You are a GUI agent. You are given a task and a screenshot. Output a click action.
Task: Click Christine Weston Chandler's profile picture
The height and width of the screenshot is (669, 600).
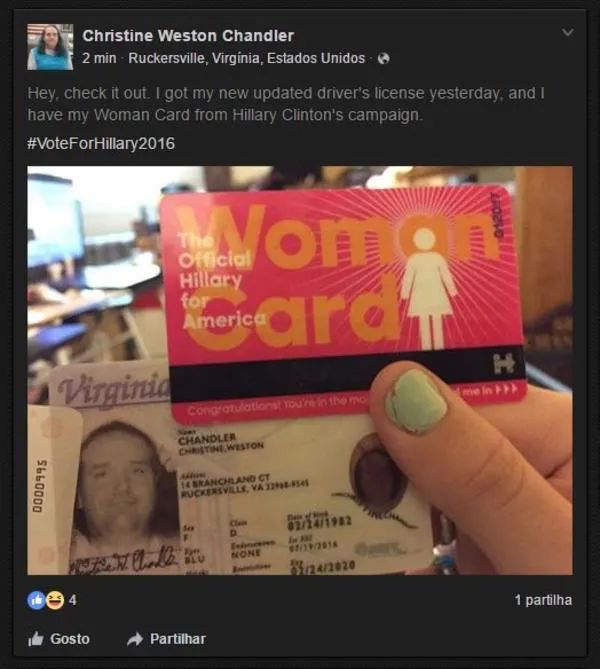pyautogui.click(x=50, y=47)
